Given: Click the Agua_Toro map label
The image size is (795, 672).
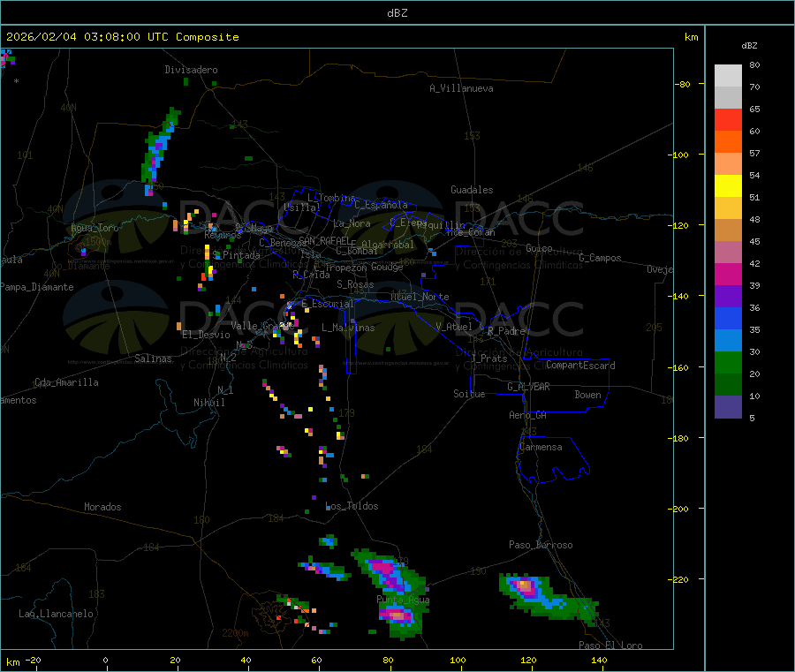Looking at the screenshot, I should [95, 228].
